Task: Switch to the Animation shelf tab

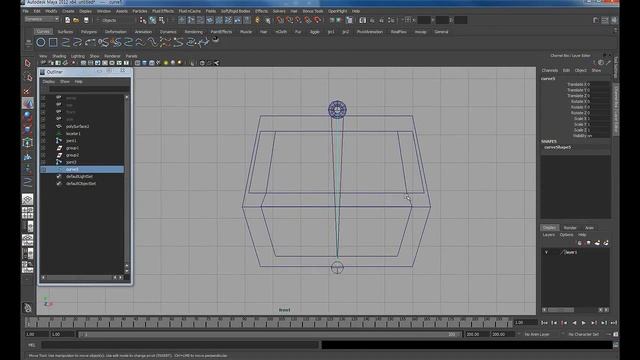Action: tap(143, 31)
